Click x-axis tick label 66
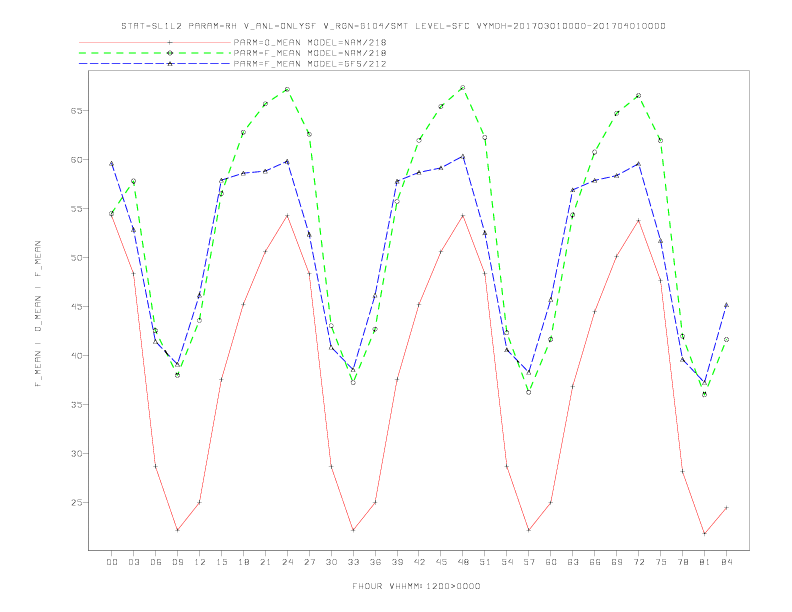The height and width of the screenshot is (612, 792). point(595,562)
